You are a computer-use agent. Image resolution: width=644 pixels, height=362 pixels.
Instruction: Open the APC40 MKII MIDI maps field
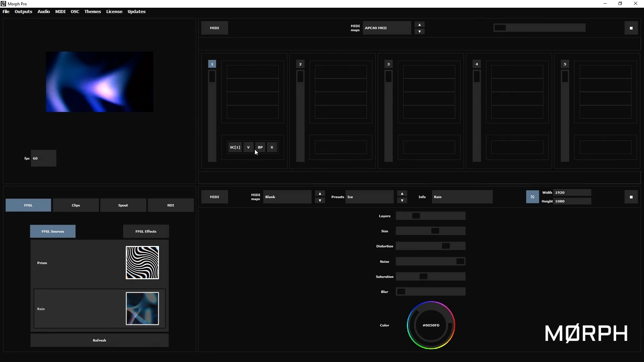[387, 28]
